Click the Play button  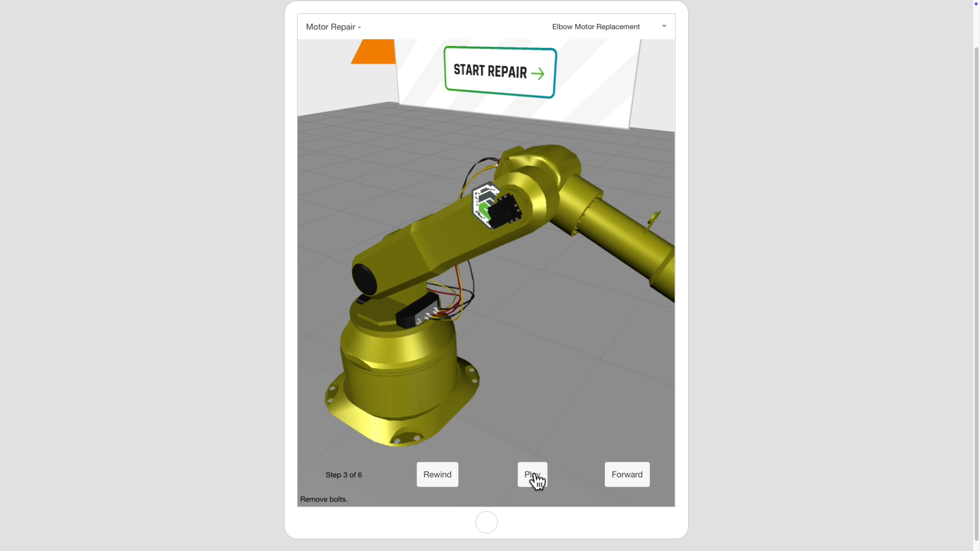532,474
